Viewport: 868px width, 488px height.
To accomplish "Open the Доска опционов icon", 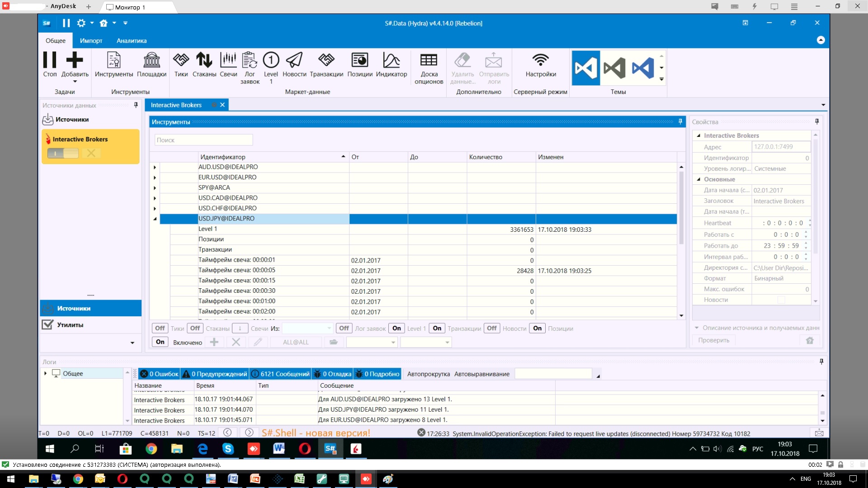I will click(429, 60).
